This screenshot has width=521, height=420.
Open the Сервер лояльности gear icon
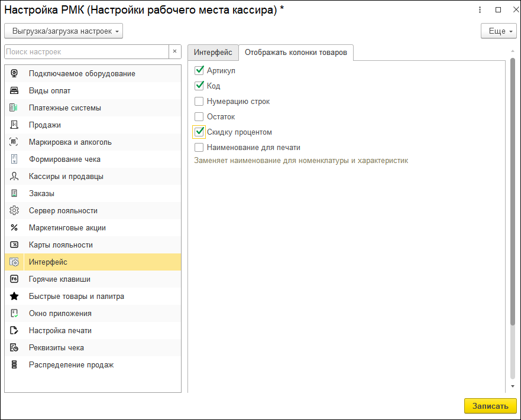(x=14, y=211)
